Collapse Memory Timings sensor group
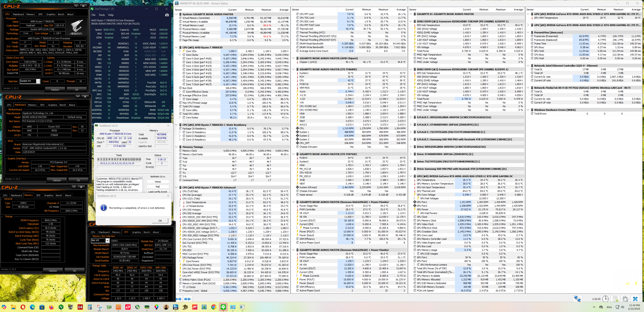644x312 pixels. (177, 147)
